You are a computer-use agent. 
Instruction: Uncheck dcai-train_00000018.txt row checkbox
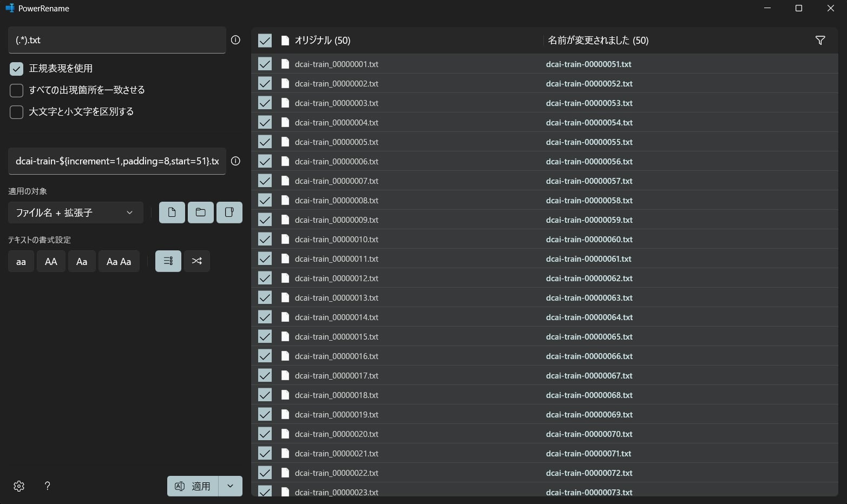coord(265,395)
